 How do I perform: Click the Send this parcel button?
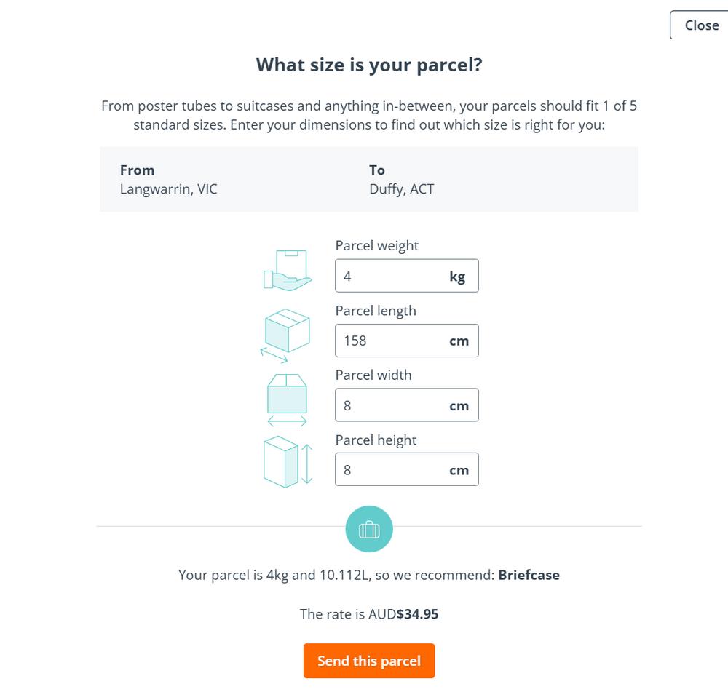click(x=369, y=661)
